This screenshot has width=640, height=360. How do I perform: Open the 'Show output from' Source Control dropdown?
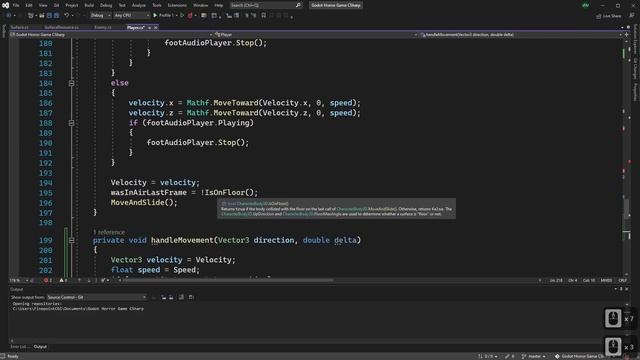[x=96, y=297]
